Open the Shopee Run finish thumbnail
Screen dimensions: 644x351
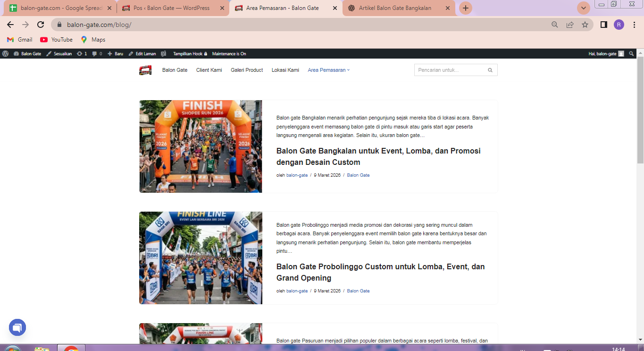(x=201, y=146)
